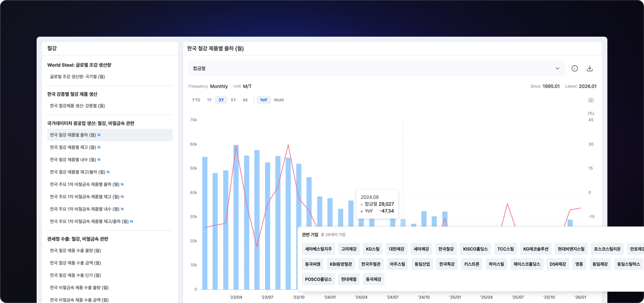Expand the 합금철 dropdown chevron
Screen dimensions: 644x303
557,68
